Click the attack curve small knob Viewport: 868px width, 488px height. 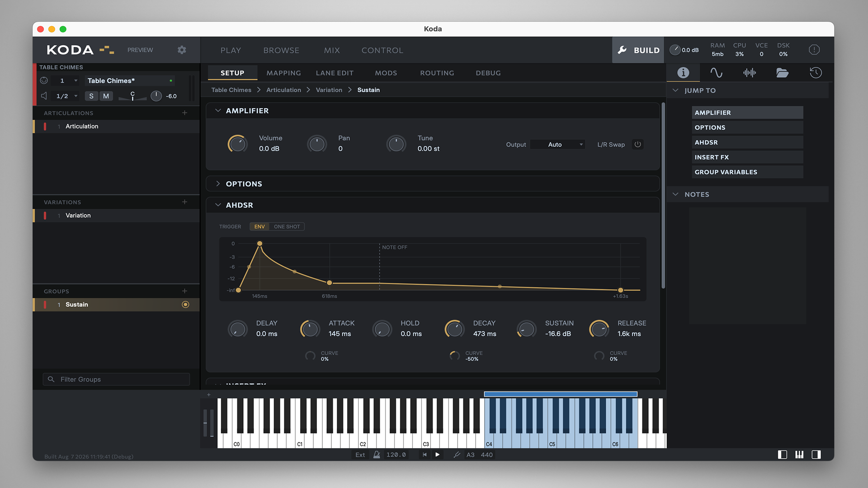click(310, 356)
